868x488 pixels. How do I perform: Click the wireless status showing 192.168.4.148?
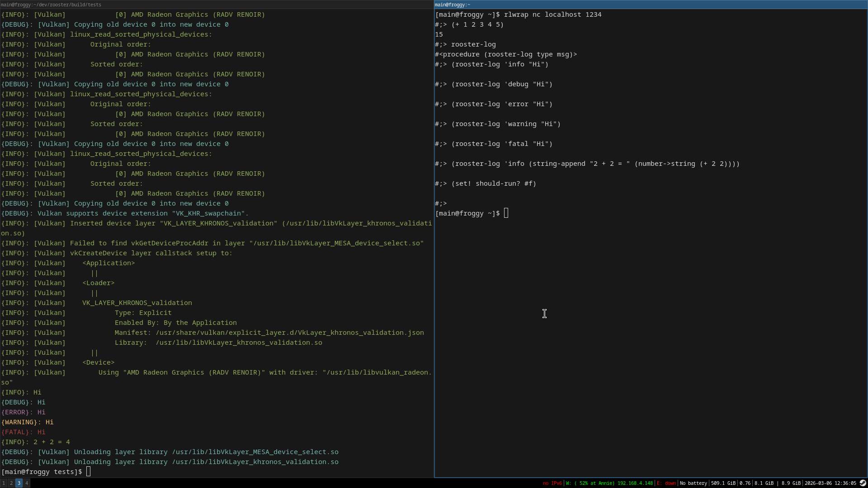click(x=609, y=483)
